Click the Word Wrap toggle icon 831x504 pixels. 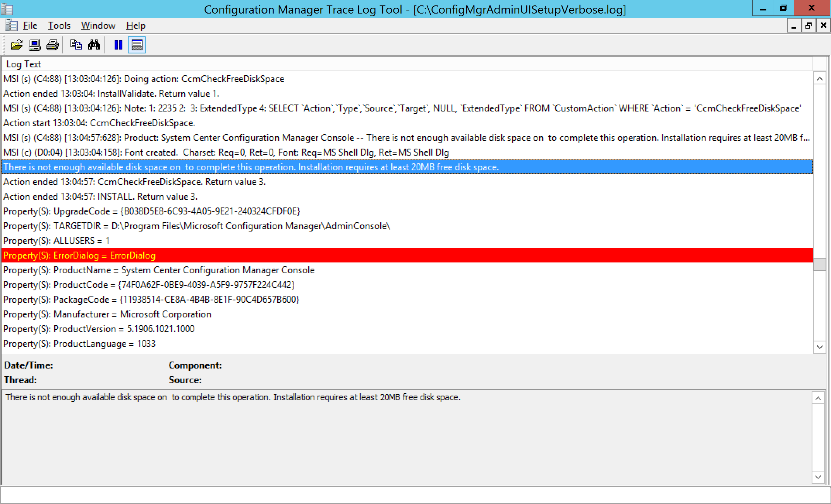[x=138, y=45]
